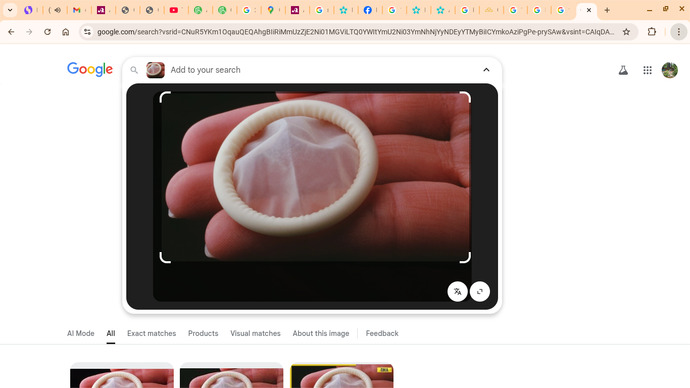Open the Visual matches tab
The image size is (690, 388).
pyautogui.click(x=255, y=333)
